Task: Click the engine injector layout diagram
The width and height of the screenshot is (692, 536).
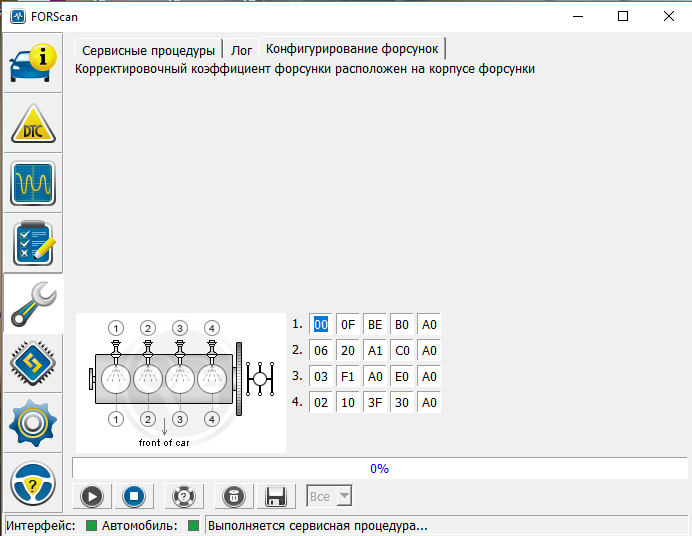Action: coord(181,383)
